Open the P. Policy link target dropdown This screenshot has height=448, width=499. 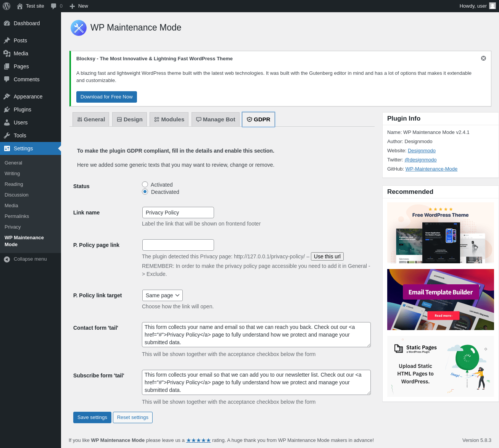click(x=162, y=295)
